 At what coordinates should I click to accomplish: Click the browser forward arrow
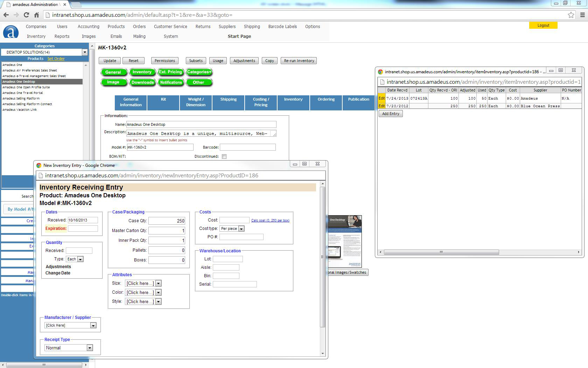pos(16,15)
